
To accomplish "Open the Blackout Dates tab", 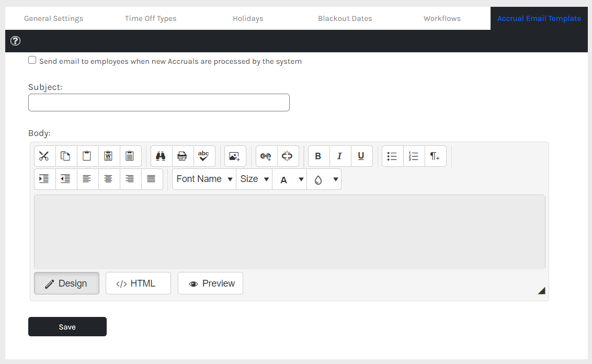I will point(345,18).
